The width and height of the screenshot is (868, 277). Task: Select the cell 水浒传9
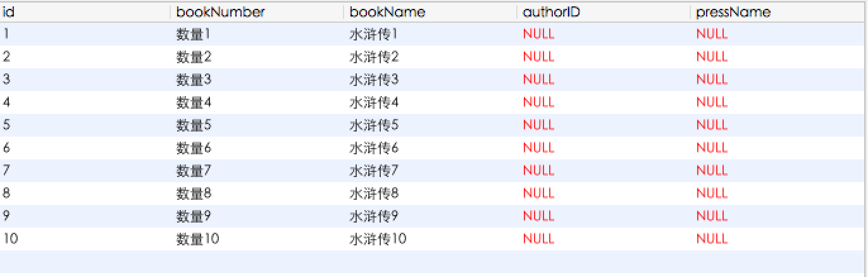tap(431, 216)
